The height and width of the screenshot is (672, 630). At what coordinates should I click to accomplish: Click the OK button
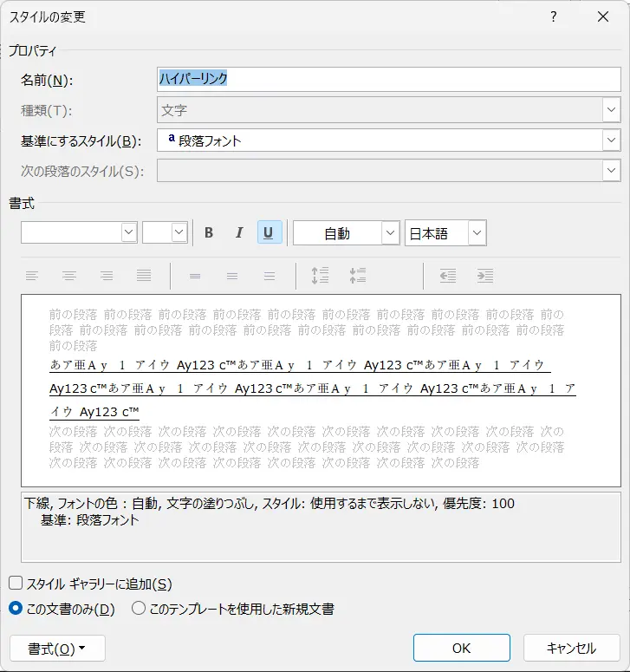461,649
